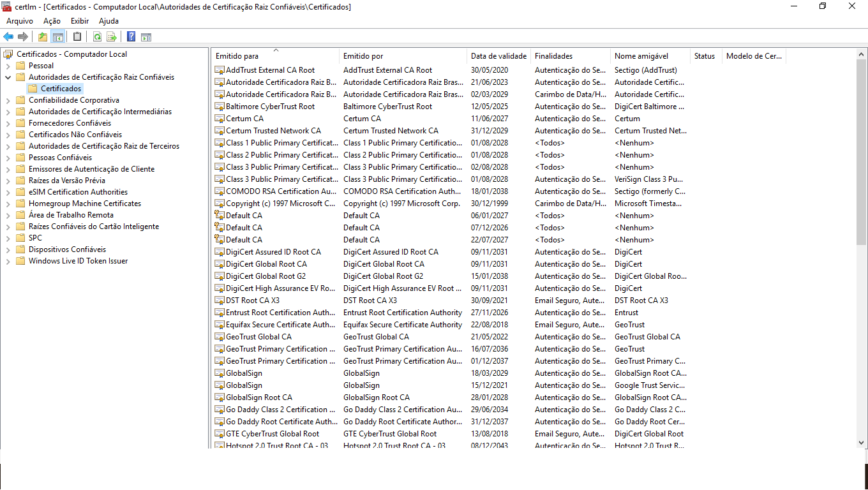The width and height of the screenshot is (868, 490).
Task: Click the vertical scrollbar down arrow
Action: click(x=862, y=442)
